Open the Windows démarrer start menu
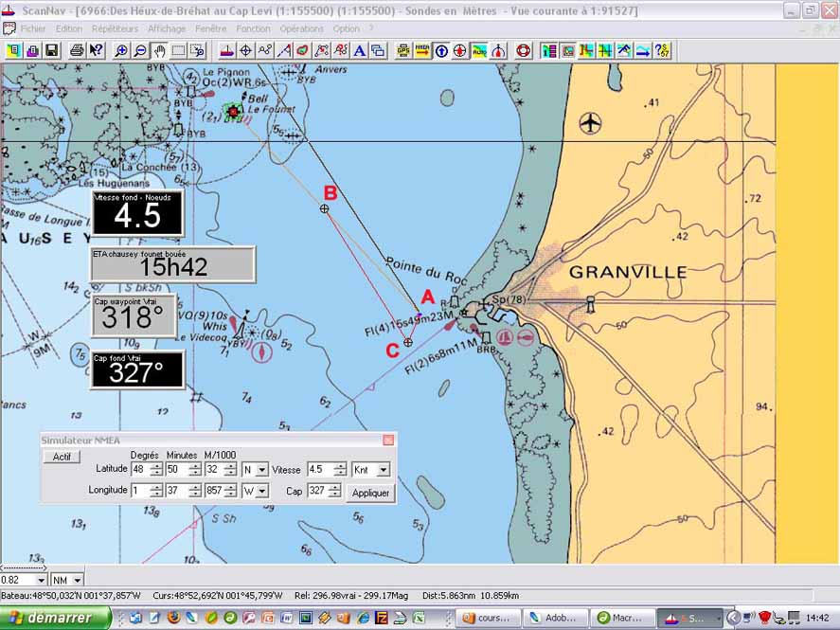840x630 pixels. coord(55,618)
